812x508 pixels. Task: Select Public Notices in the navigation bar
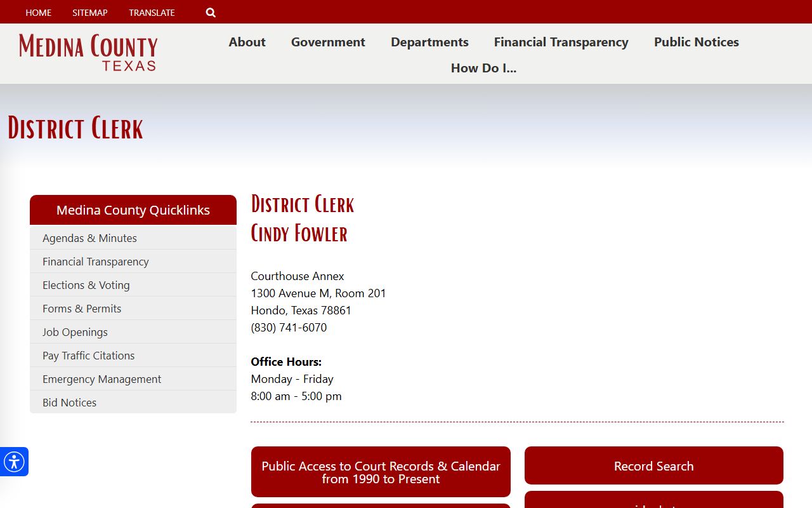click(x=696, y=42)
